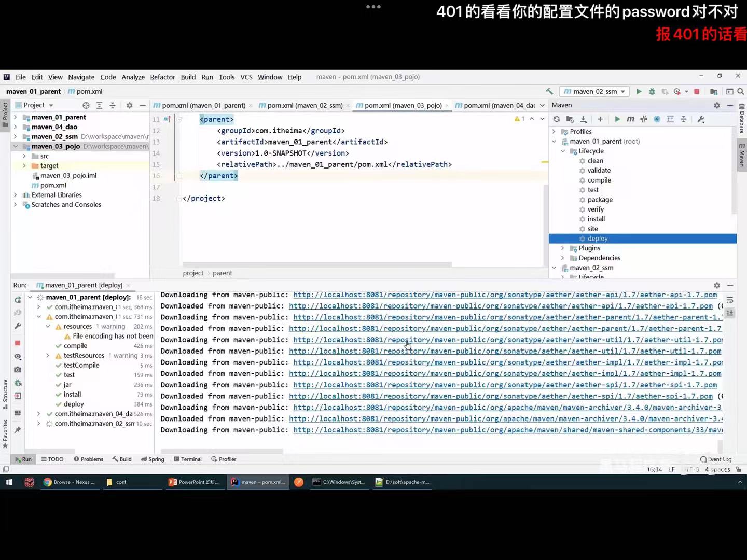Expand all in Project panel toolbar

pos(99,105)
